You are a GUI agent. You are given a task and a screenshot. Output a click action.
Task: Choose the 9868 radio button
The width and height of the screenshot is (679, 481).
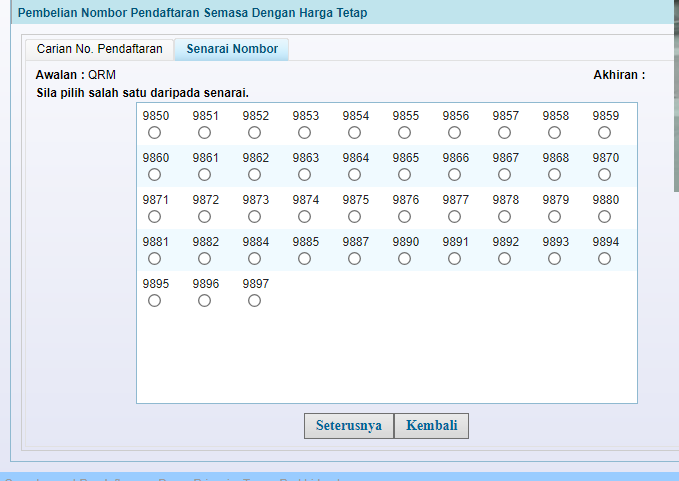pos(555,175)
